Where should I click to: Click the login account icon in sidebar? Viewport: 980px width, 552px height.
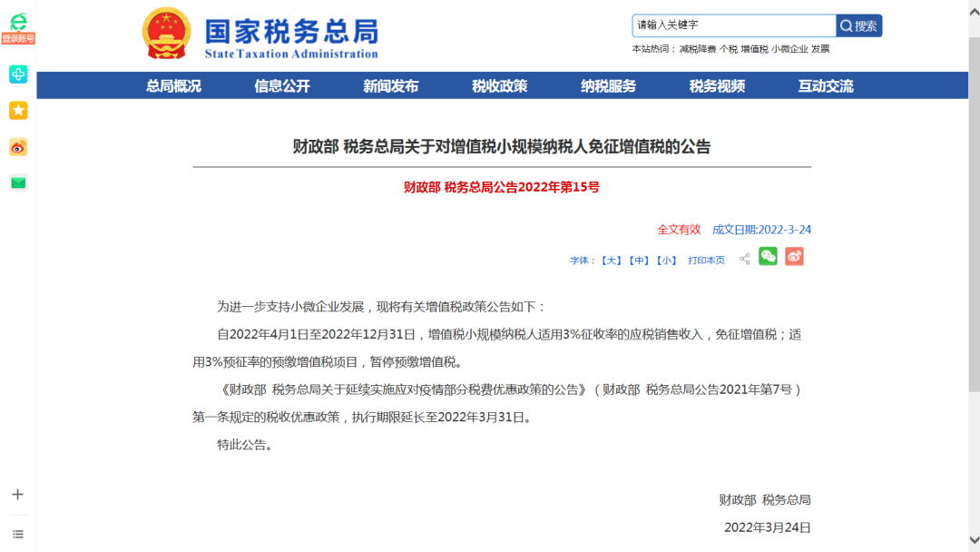tap(18, 28)
